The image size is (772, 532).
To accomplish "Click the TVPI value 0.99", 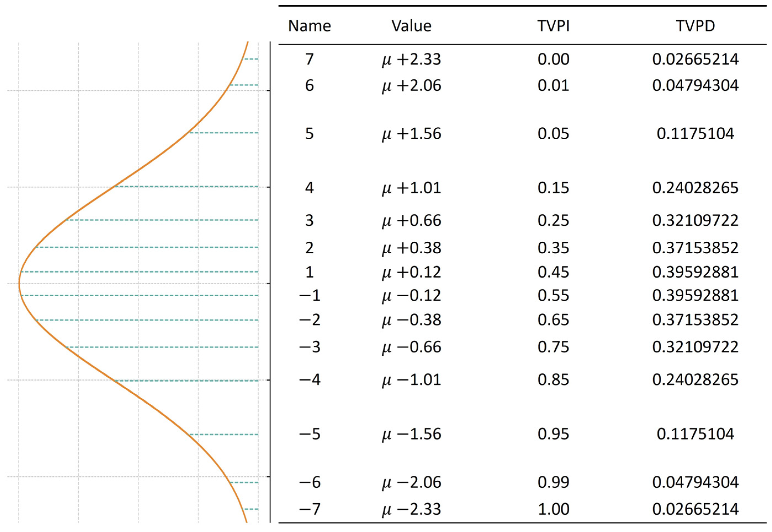I will pos(553,482).
